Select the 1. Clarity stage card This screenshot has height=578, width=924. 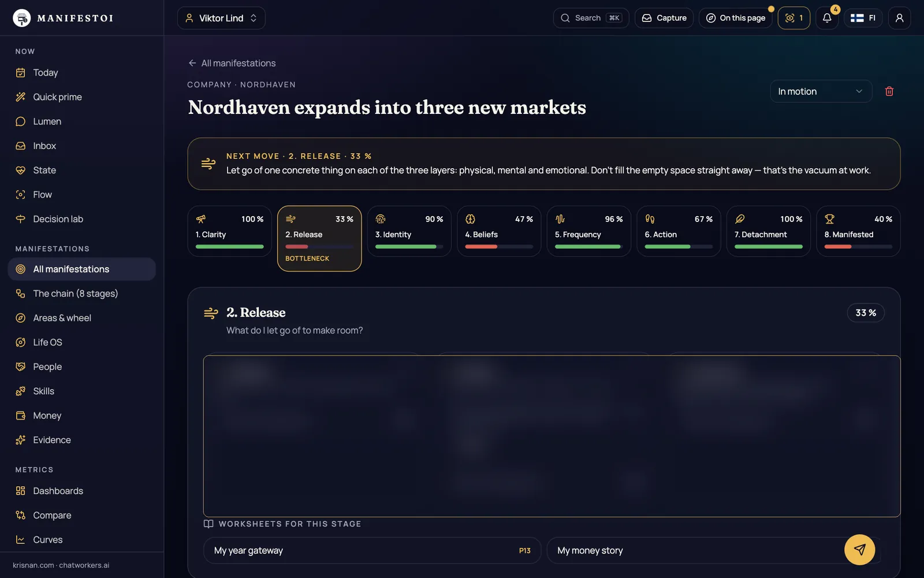pos(230,231)
